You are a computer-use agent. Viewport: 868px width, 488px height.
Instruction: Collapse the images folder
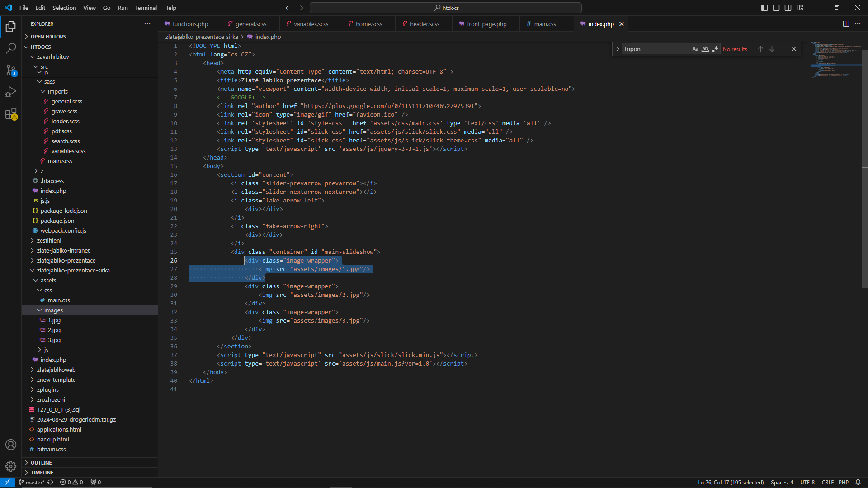[90, 310]
